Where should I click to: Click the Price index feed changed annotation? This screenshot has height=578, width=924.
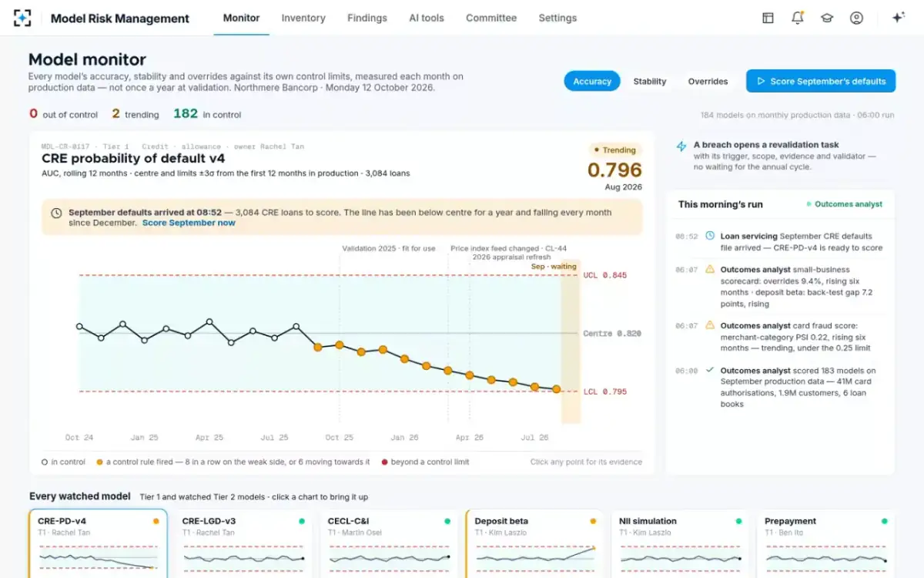coord(509,248)
